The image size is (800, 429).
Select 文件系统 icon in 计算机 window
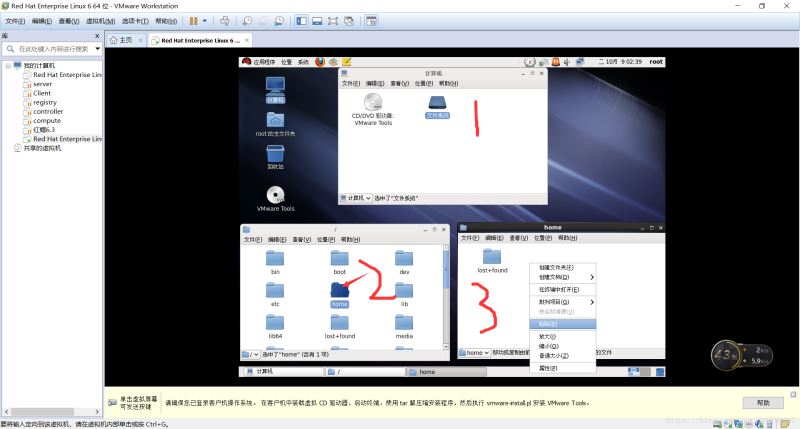coord(437,107)
